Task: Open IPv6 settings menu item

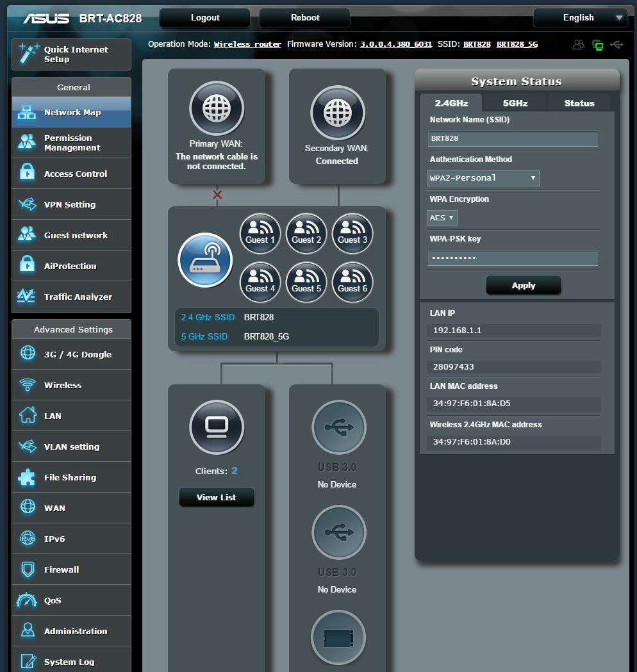Action: 72,539
